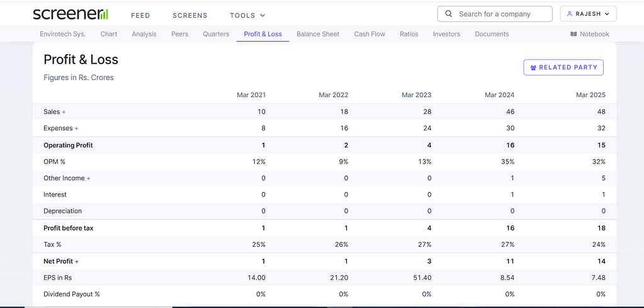Select the Peers tab

[x=179, y=34]
